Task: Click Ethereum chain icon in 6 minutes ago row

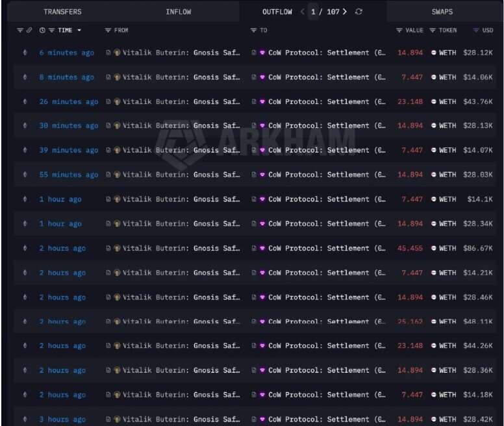Action: 25,53
